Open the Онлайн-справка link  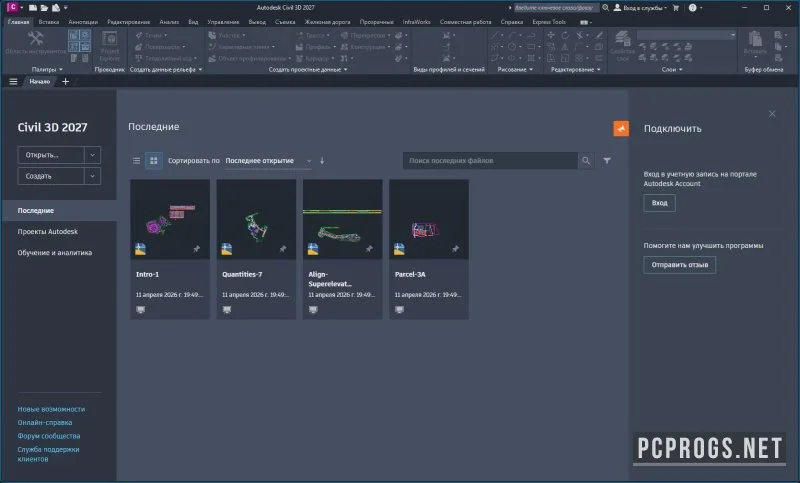(45, 422)
